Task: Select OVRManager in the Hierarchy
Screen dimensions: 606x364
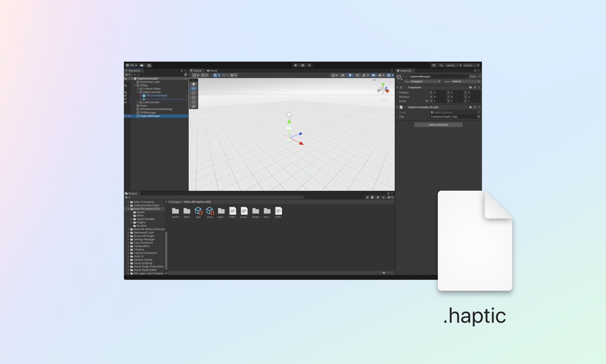Action: coord(148,113)
